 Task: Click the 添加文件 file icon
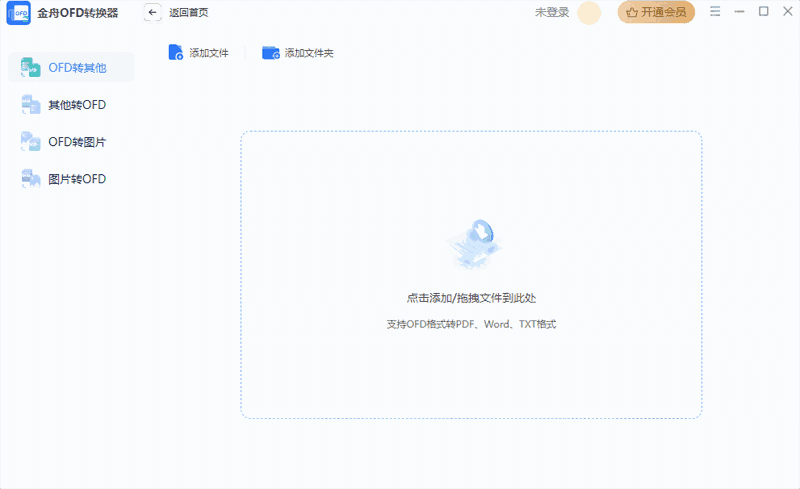[176, 53]
